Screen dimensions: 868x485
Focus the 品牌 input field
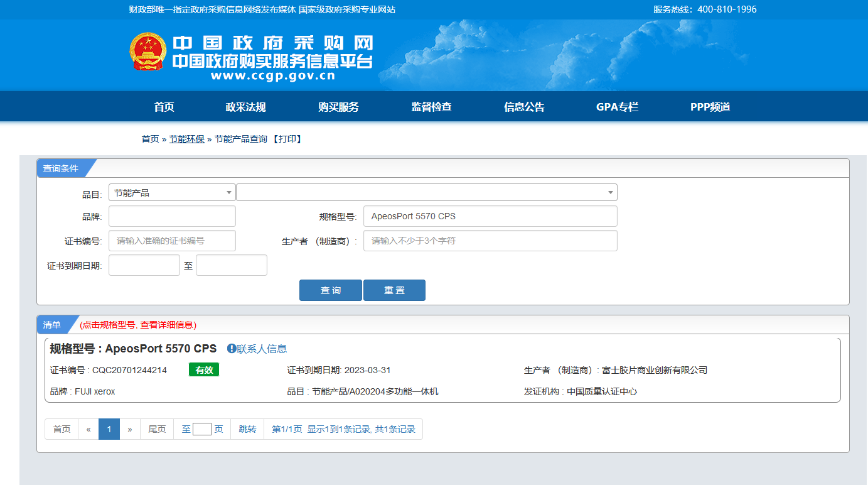pos(172,216)
